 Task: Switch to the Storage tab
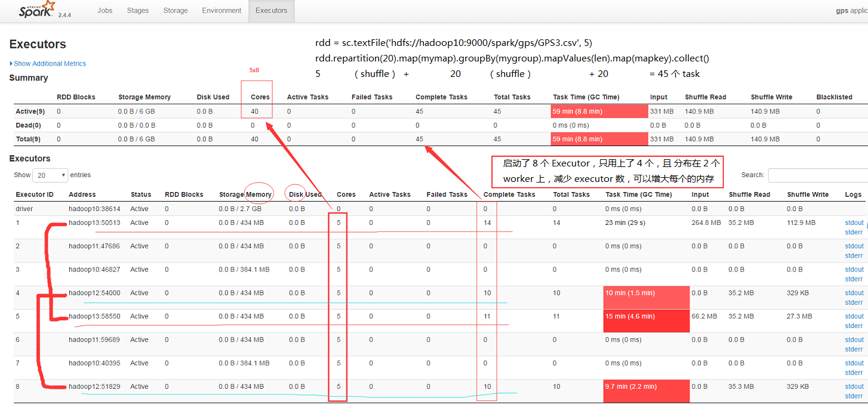tap(176, 11)
